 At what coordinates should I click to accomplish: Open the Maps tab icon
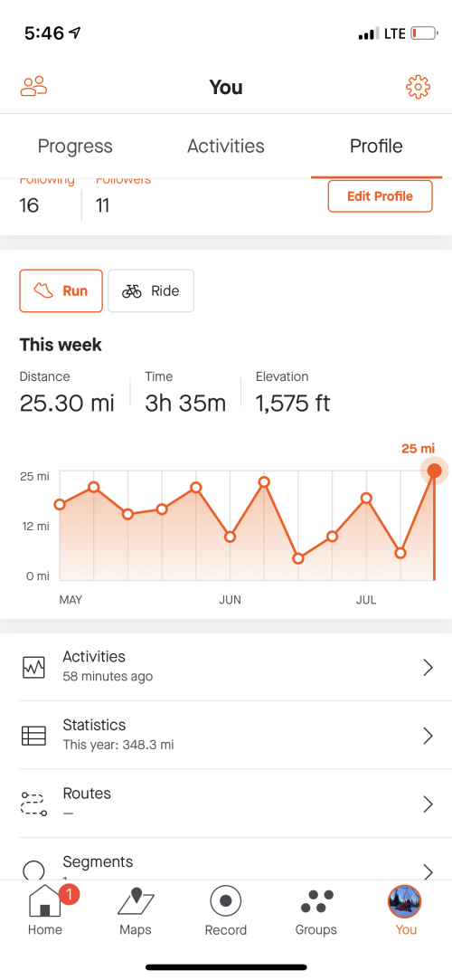point(136,902)
